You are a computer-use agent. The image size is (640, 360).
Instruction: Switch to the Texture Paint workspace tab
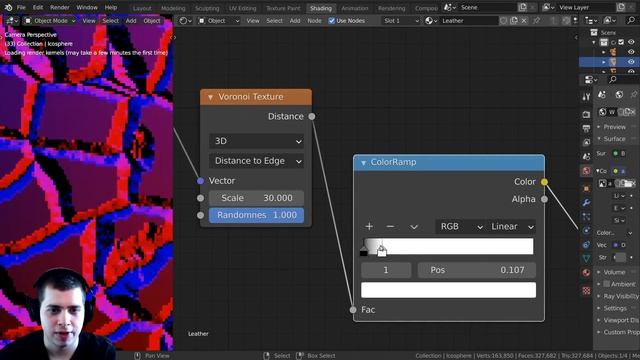pyautogui.click(x=283, y=8)
